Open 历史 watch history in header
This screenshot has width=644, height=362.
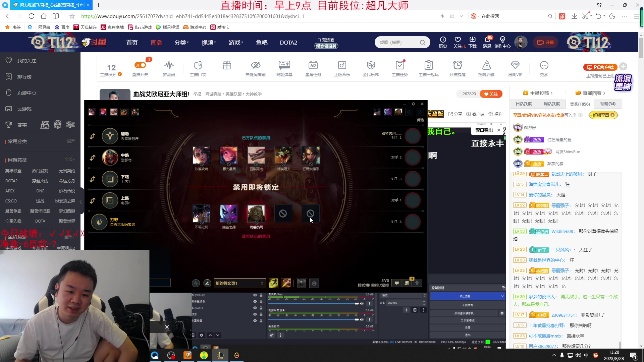[443, 42]
